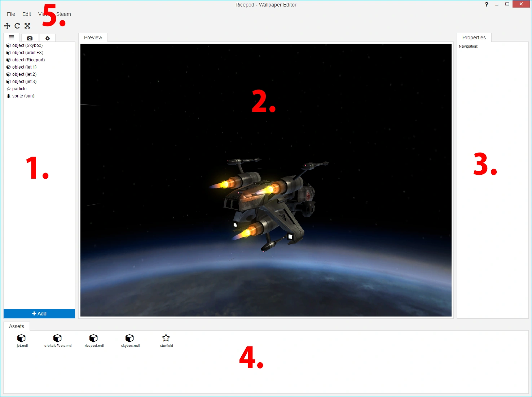
Task: Open the Properties tab
Action: (x=474, y=38)
